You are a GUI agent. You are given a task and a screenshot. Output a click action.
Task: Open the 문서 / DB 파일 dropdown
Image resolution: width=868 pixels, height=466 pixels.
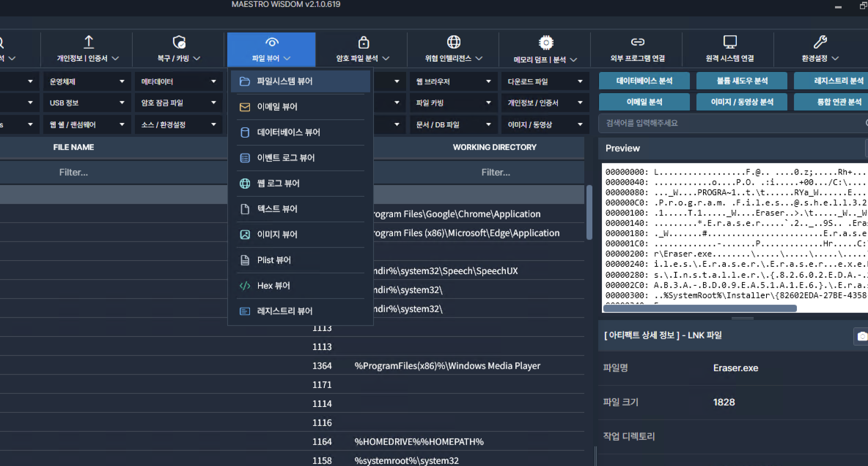pyautogui.click(x=454, y=125)
